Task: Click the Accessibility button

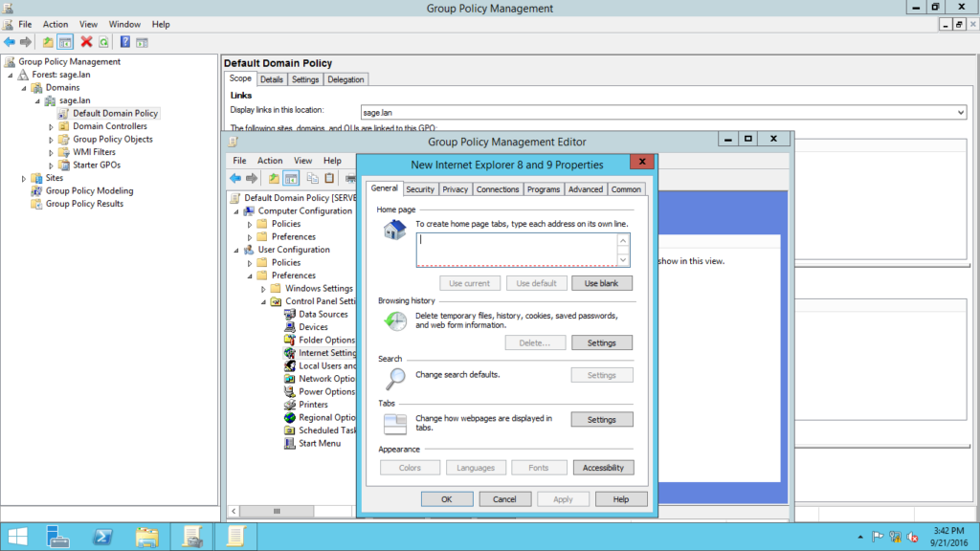Action: click(x=602, y=468)
